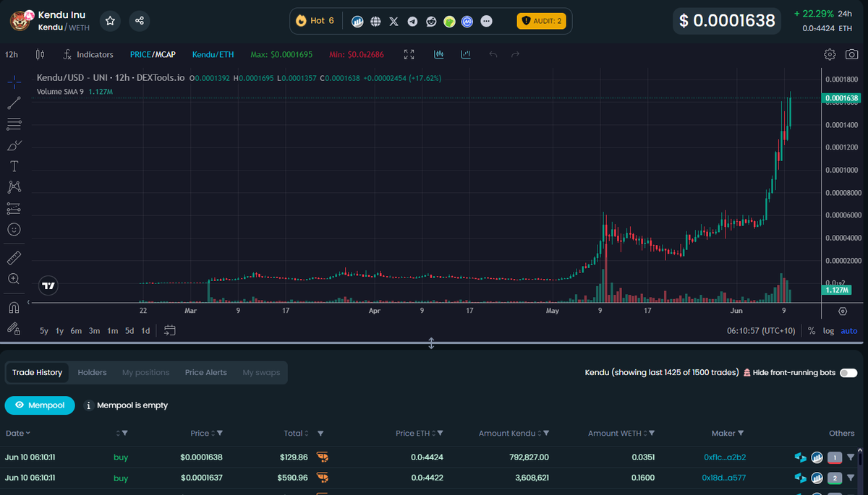
Task: Select the forecasting and measurement tool
Action: (x=14, y=208)
